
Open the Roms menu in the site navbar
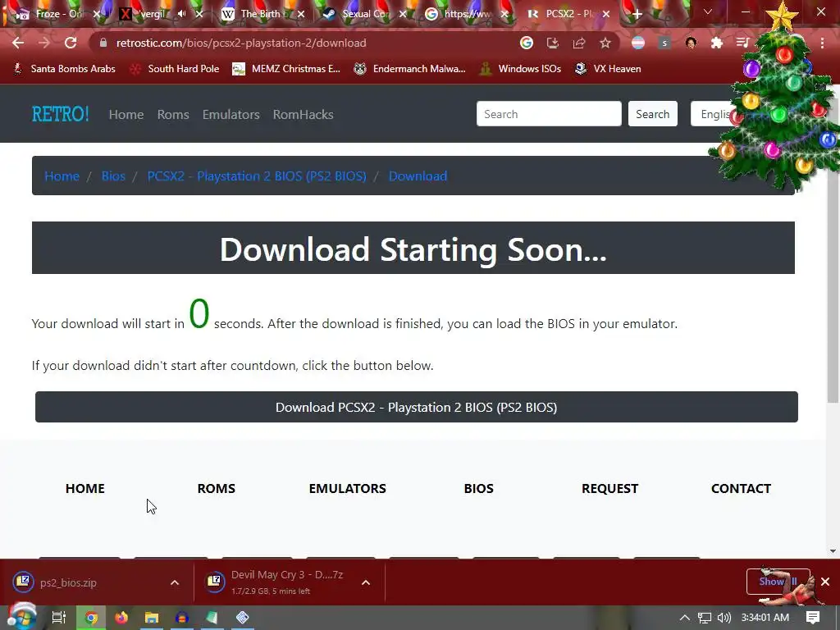(x=173, y=114)
